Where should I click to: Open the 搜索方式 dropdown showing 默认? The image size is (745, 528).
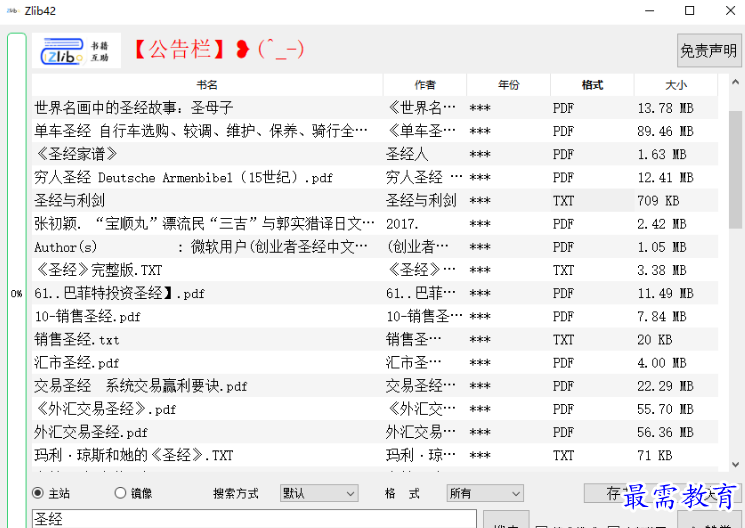tap(319, 493)
